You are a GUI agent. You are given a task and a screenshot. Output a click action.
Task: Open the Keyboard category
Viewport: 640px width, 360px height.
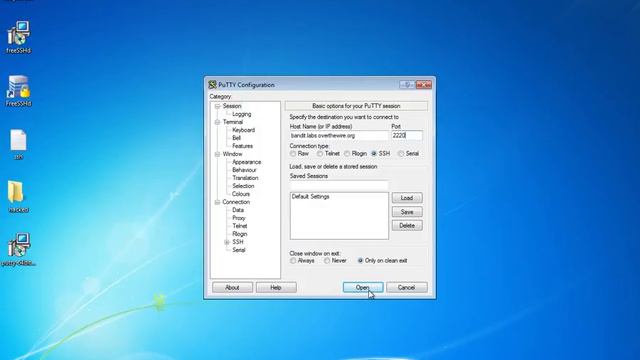(x=243, y=130)
